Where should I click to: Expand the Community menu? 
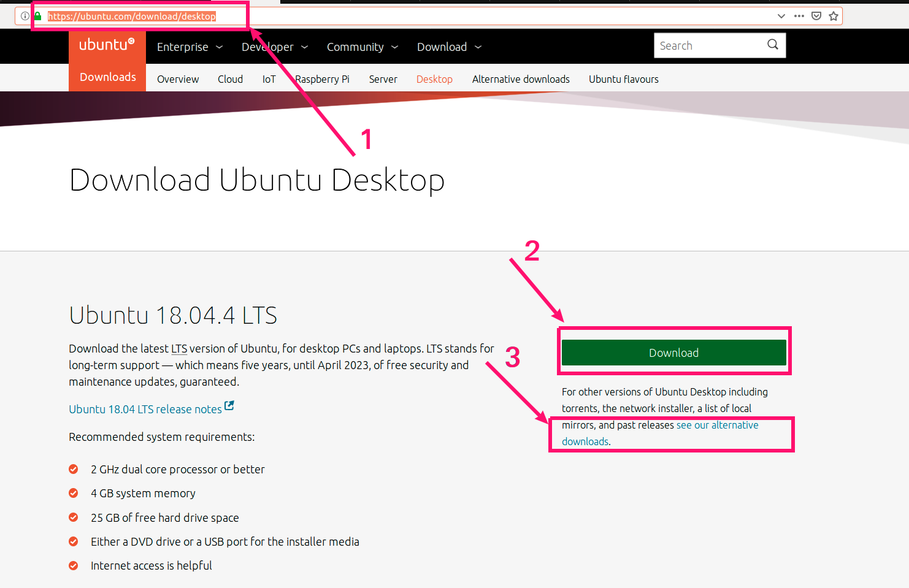click(362, 47)
